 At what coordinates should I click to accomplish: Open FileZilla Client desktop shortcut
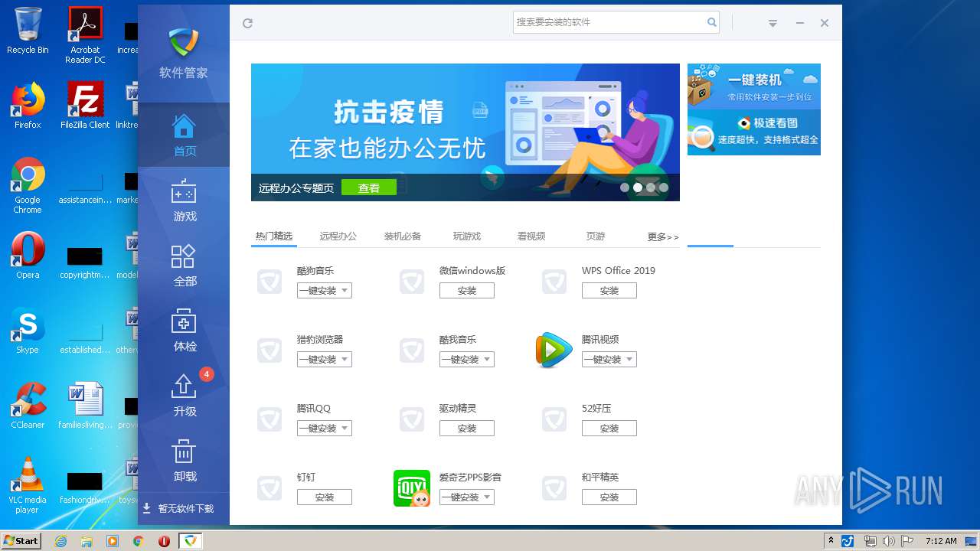[85, 106]
